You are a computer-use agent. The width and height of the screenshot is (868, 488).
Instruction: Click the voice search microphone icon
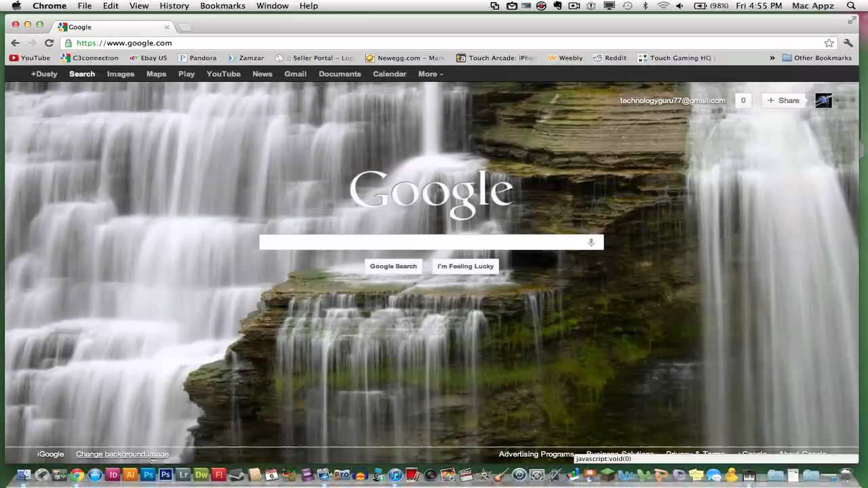591,242
